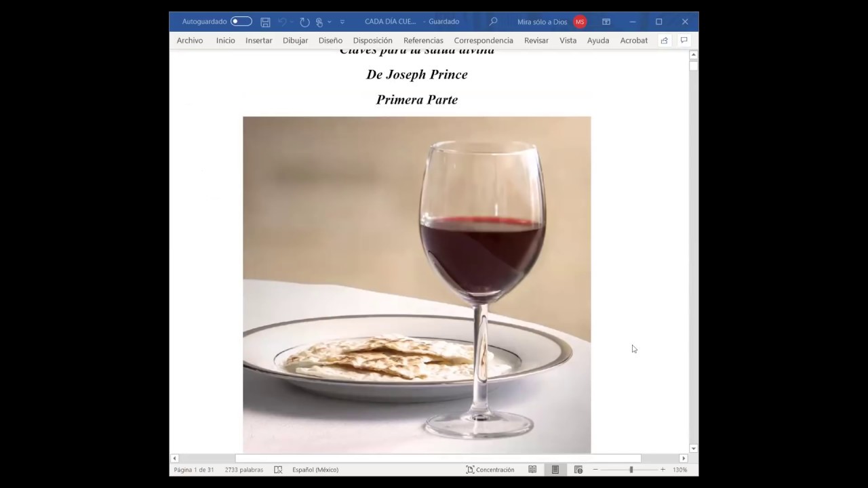Click the Share icon in the ribbon

665,41
